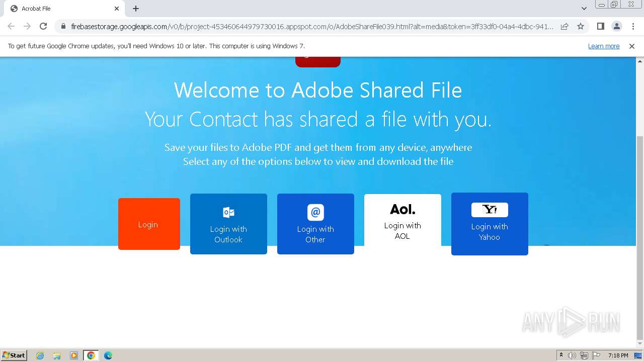This screenshot has width=644, height=362.
Task: View site information lock icon
Action: pos(63,26)
